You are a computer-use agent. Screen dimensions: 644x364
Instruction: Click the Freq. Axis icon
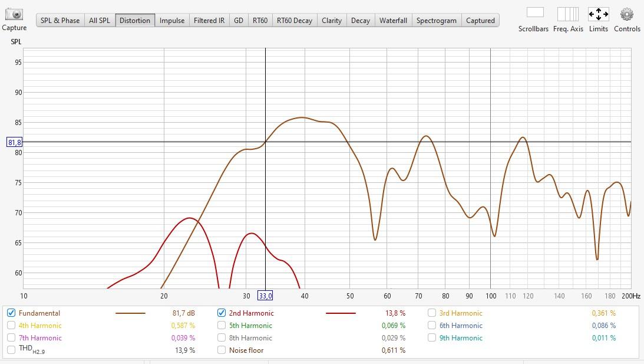click(x=568, y=14)
